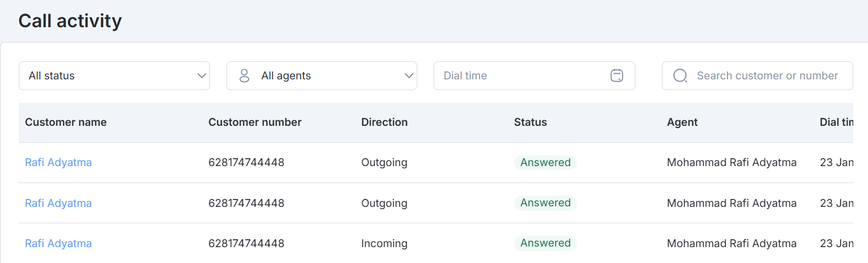Click the Agent column header
The width and height of the screenshot is (868, 263).
tap(682, 122)
